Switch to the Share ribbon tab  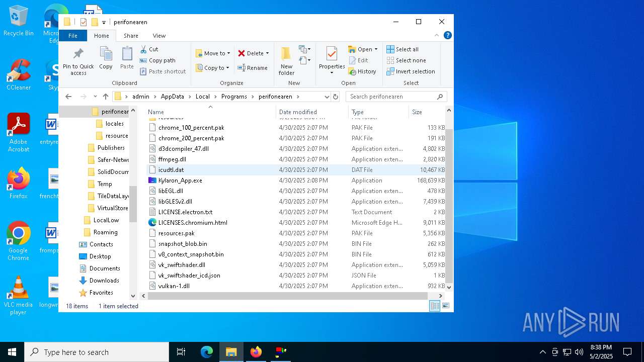(131, 36)
